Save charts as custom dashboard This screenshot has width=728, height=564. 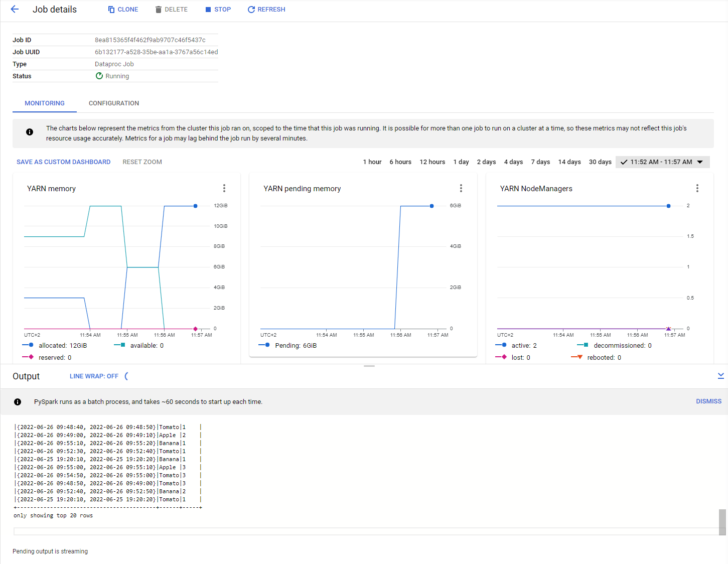tap(64, 162)
